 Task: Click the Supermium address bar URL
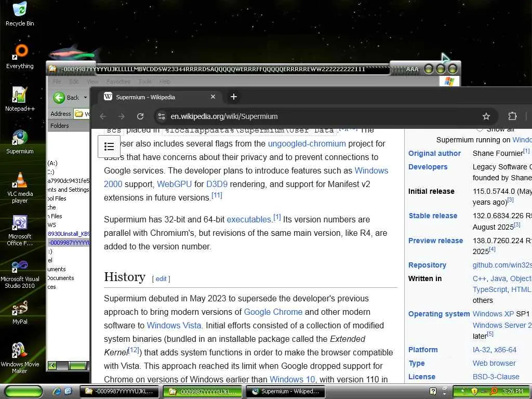pos(224,116)
